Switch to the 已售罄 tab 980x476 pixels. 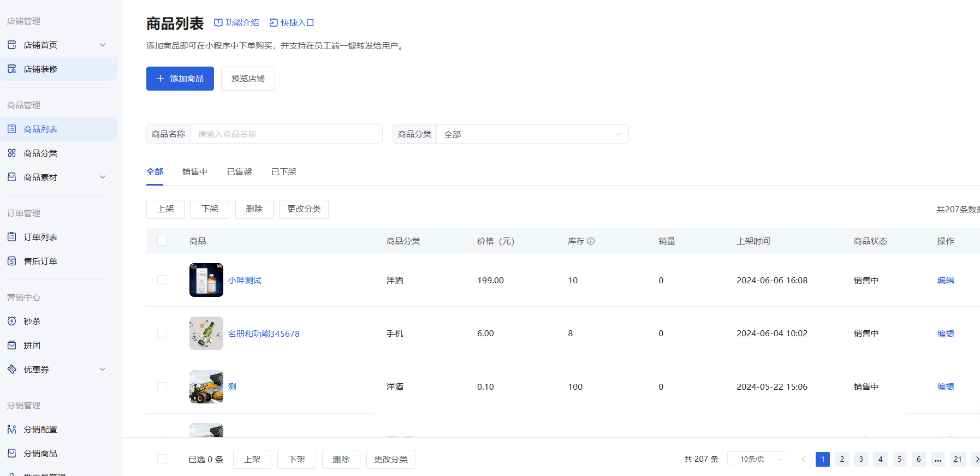(240, 171)
